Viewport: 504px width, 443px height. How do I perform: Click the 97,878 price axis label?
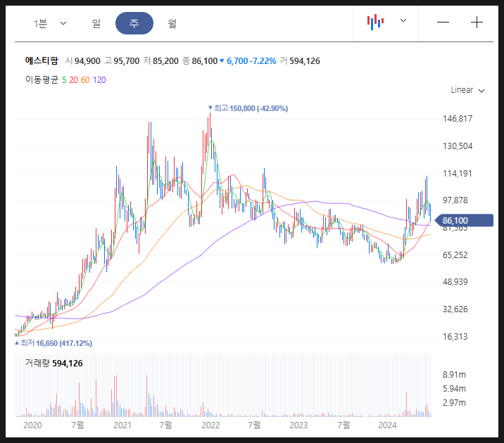click(455, 200)
